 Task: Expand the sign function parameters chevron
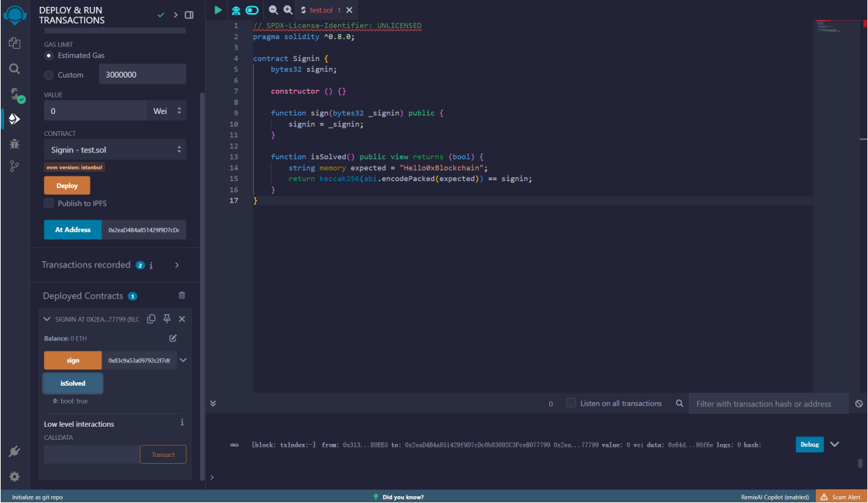click(183, 360)
